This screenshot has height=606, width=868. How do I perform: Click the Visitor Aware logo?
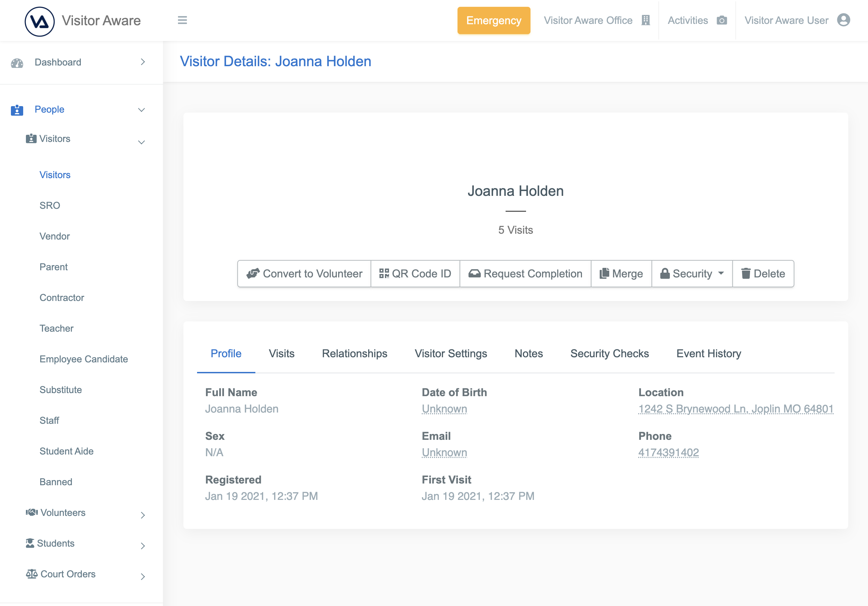pos(39,21)
